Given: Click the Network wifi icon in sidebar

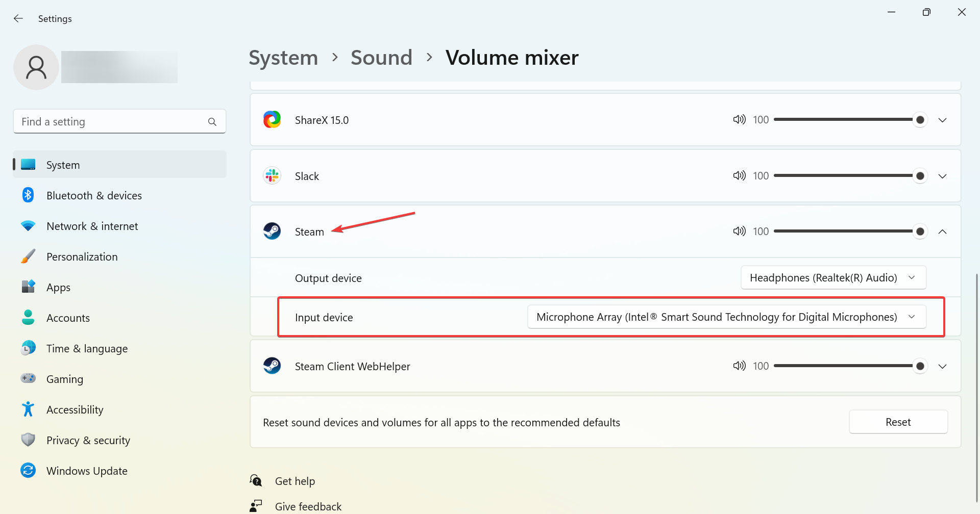Looking at the screenshot, I should [x=28, y=226].
